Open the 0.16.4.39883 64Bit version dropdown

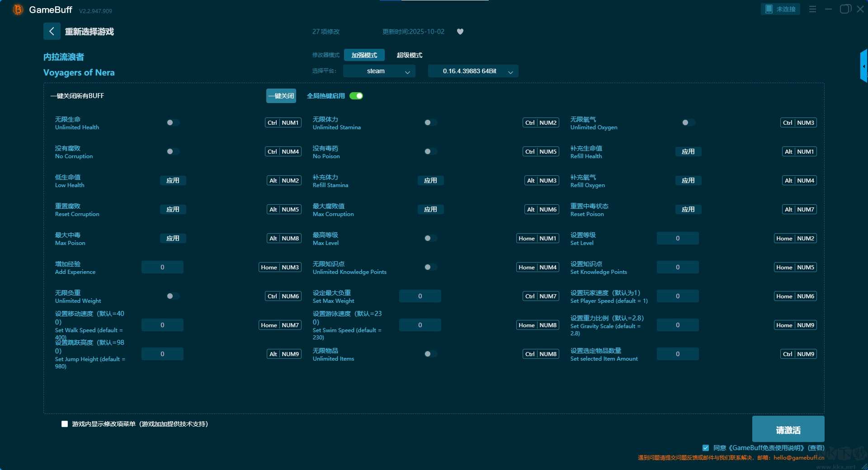click(x=473, y=71)
